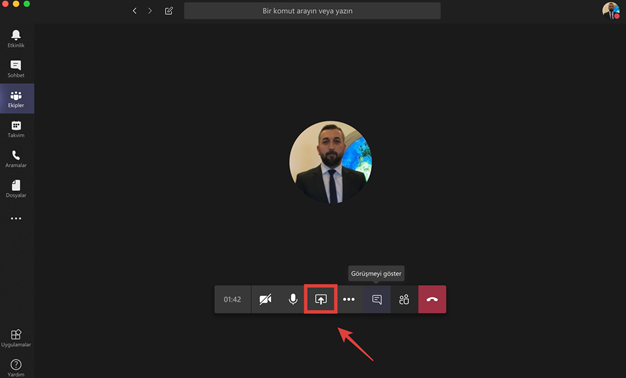This screenshot has width=626, height=378.
Task: Click the participant's profile picture
Action: [x=331, y=162]
